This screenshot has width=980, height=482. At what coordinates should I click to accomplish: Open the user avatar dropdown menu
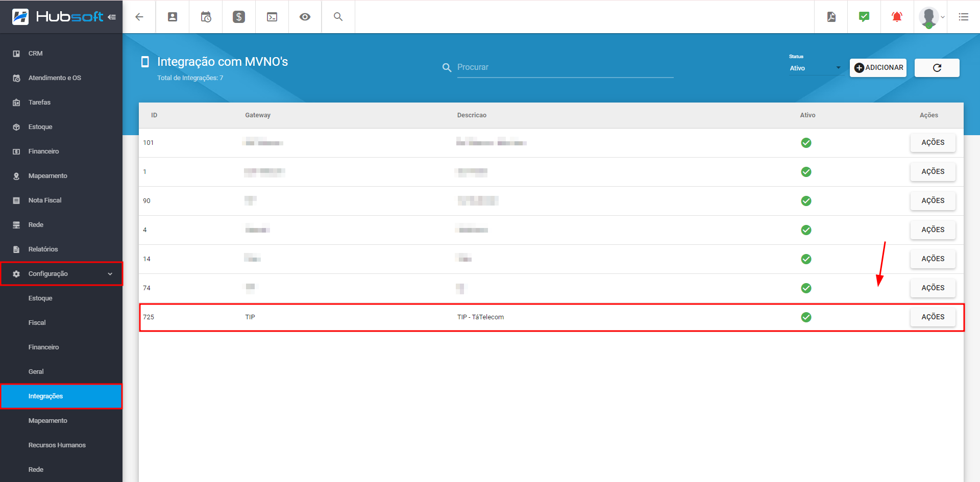931,17
